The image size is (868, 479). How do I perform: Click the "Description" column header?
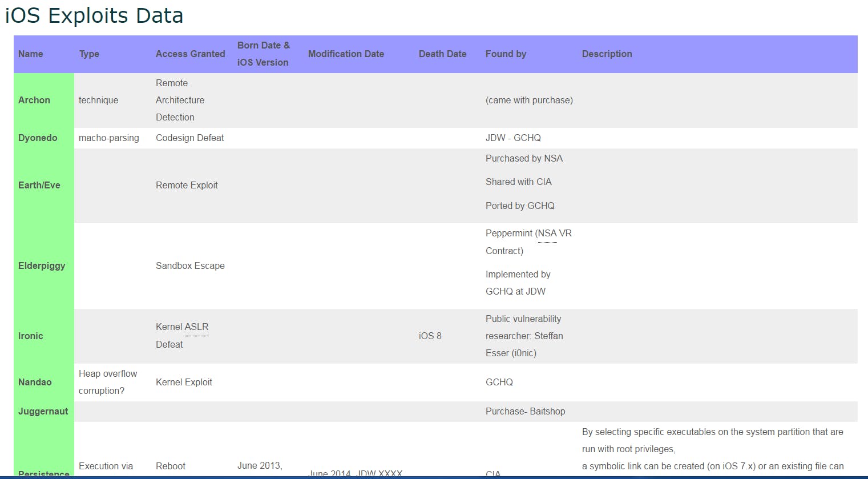tap(607, 54)
